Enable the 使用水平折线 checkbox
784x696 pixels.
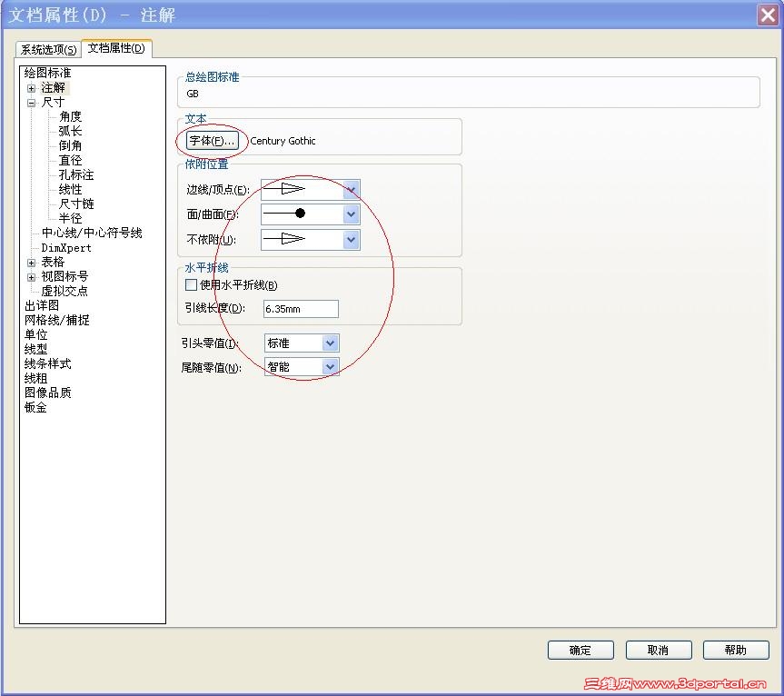click(x=191, y=285)
